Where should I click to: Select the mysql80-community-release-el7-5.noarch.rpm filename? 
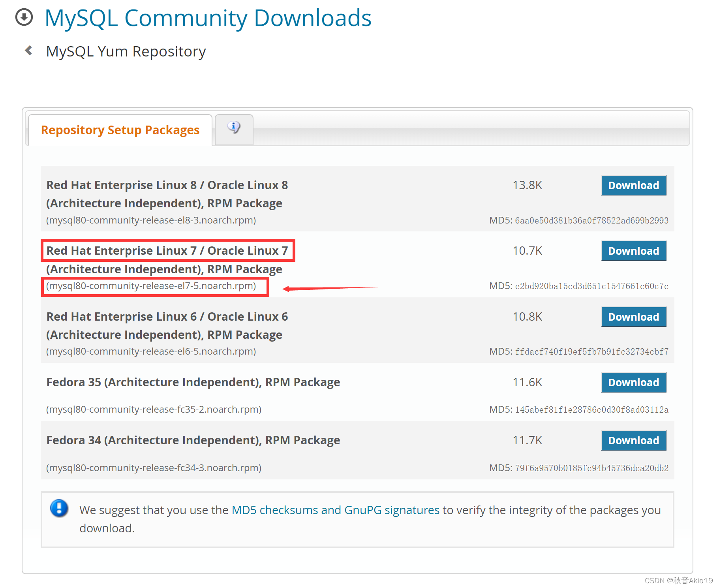[151, 286]
